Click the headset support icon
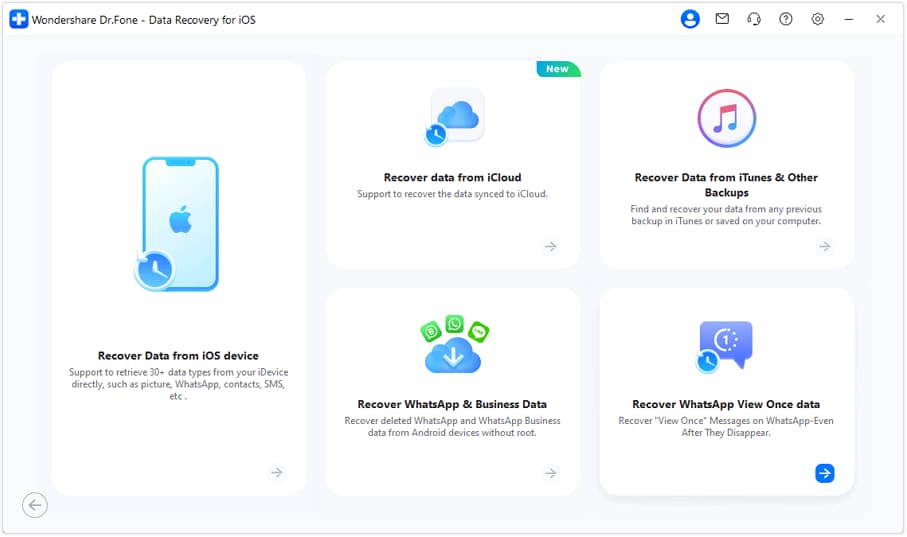This screenshot has height=537, width=907. point(754,19)
